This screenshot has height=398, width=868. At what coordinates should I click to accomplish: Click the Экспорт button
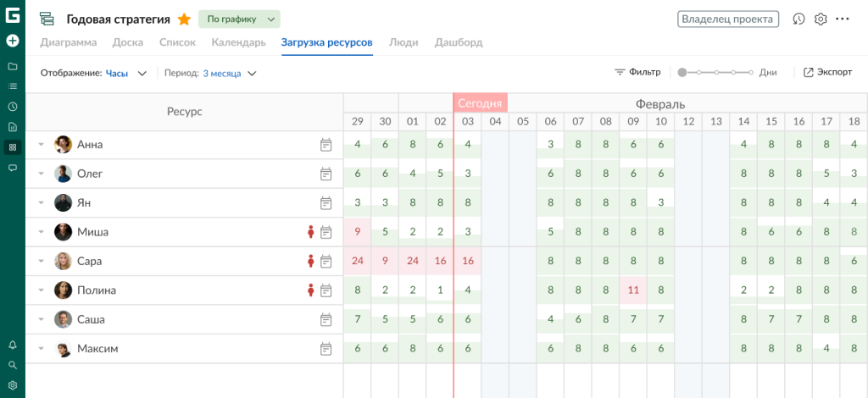click(827, 73)
